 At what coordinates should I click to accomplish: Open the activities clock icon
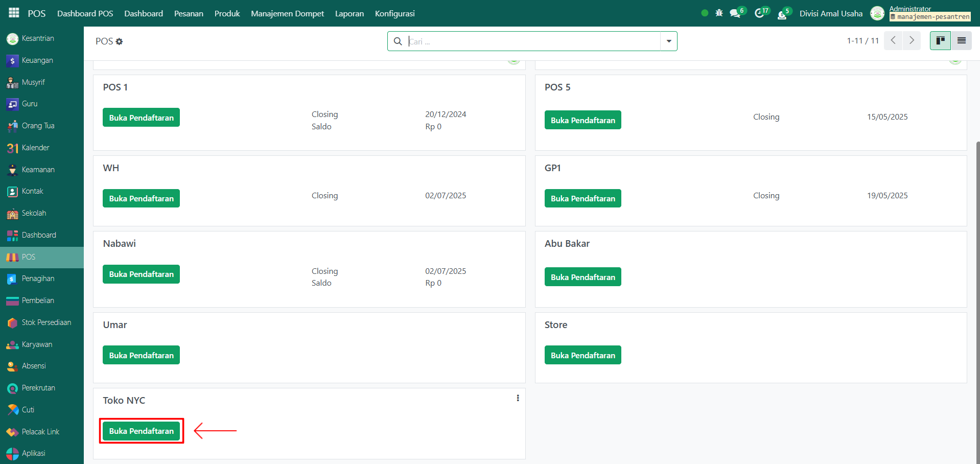pyautogui.click(x=760, y=13)
